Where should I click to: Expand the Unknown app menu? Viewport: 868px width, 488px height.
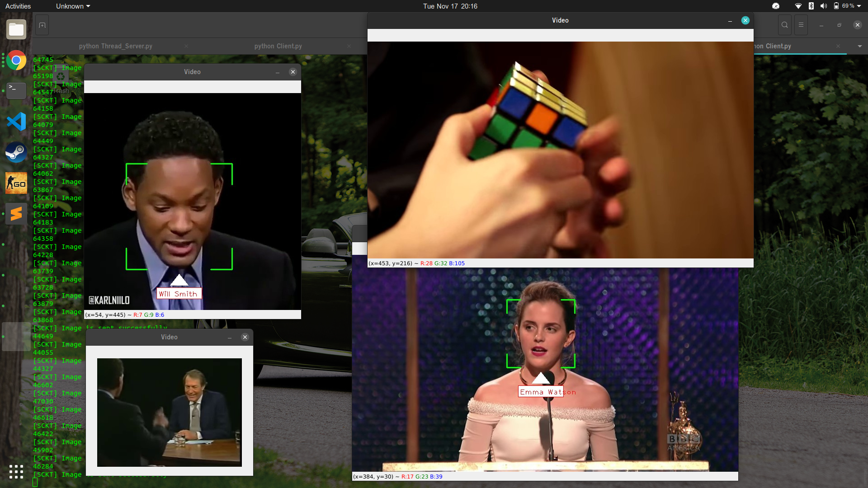pyautogui.click(x=73, y=6)
